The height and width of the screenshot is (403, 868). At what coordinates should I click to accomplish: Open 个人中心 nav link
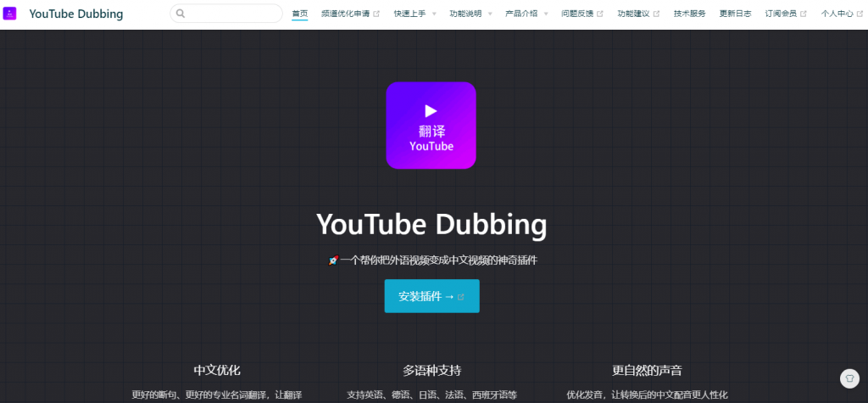click(842, 14)
